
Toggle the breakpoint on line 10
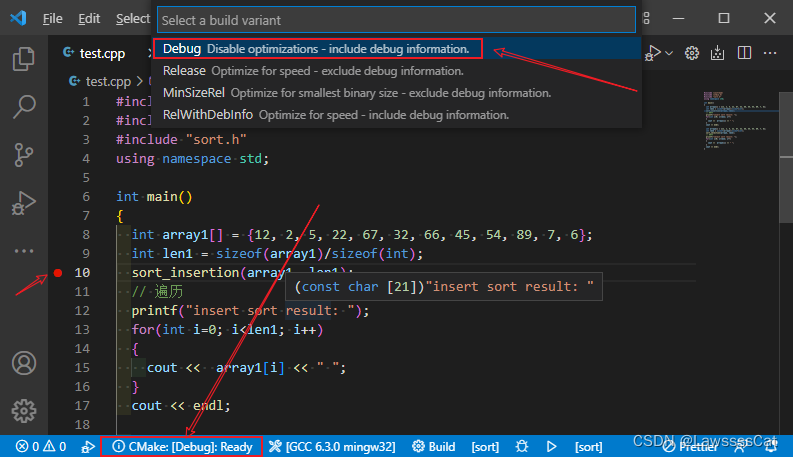point(58,273)
